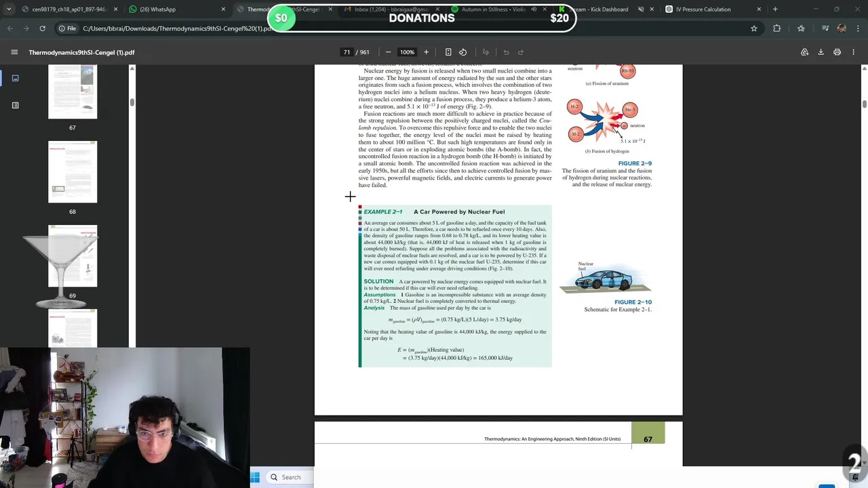The width and height of the screenshot is (868, 488).
Task: Open the media controls button
Action: click(825, 28)
